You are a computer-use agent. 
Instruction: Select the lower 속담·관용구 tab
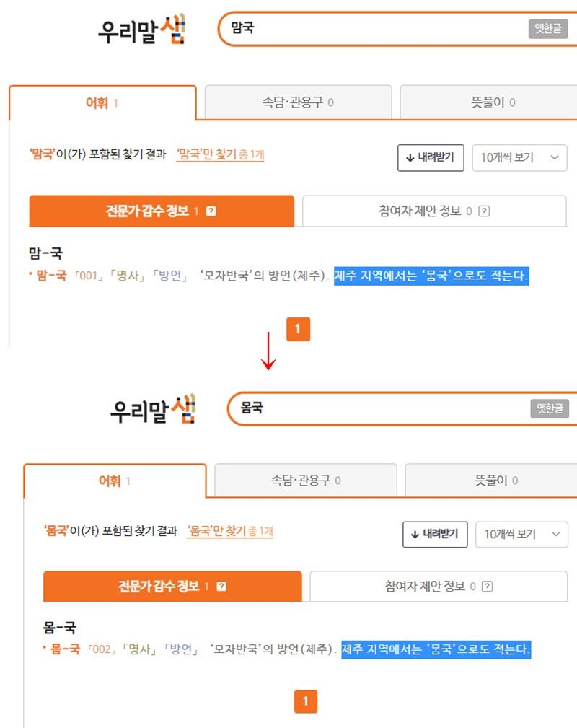pos(306,481)
